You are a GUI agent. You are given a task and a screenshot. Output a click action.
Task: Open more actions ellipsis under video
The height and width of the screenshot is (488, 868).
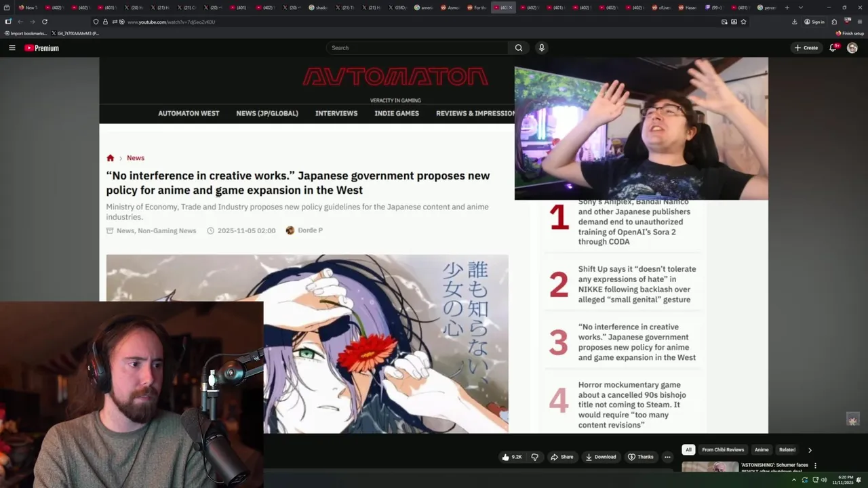click(x=667, y=457)
